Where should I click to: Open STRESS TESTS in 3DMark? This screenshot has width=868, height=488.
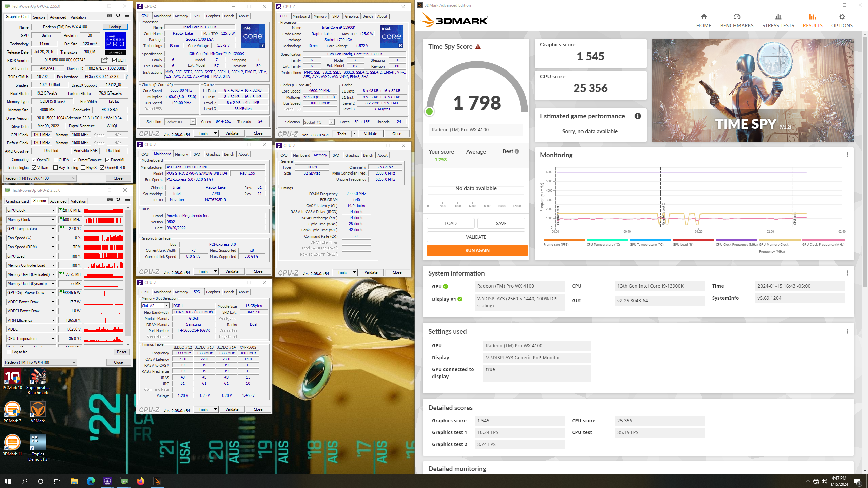pos(778,21)
